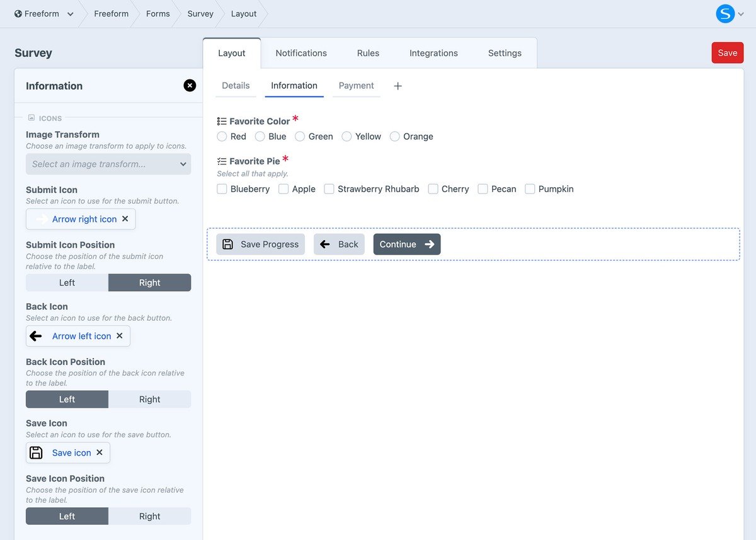Open the Integrations tab
Image resolution: width=756 pixels, height=540 pixels.
(433, 53)
